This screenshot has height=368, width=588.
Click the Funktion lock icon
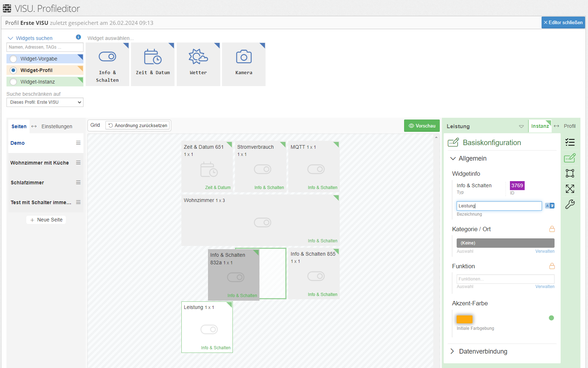pyautogui.click(x=552, y=266)
